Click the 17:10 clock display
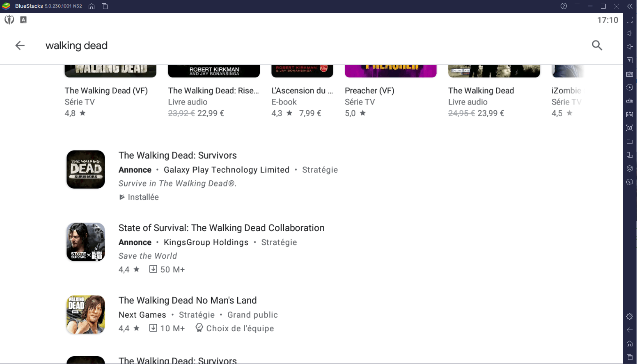The image size is (637, 364). click(x=607, y=20)
